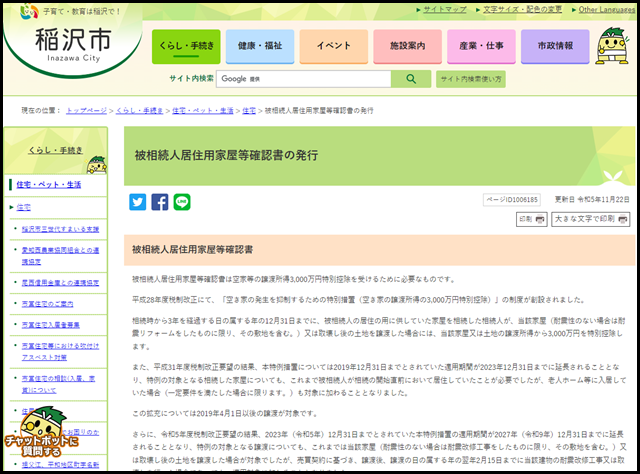640x474 pixels.
Task: Open the くらし・手続き menu tab
Action: tap(186, 47)
